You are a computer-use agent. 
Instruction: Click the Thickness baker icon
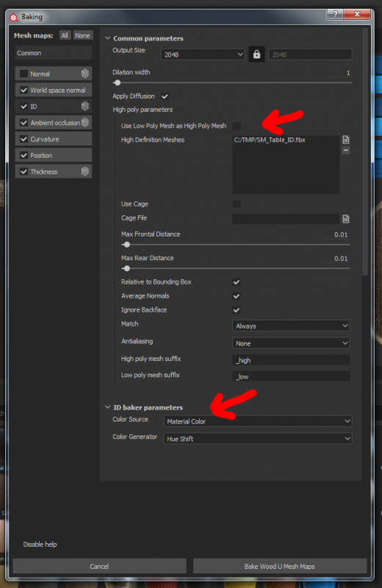click(85, 171)
